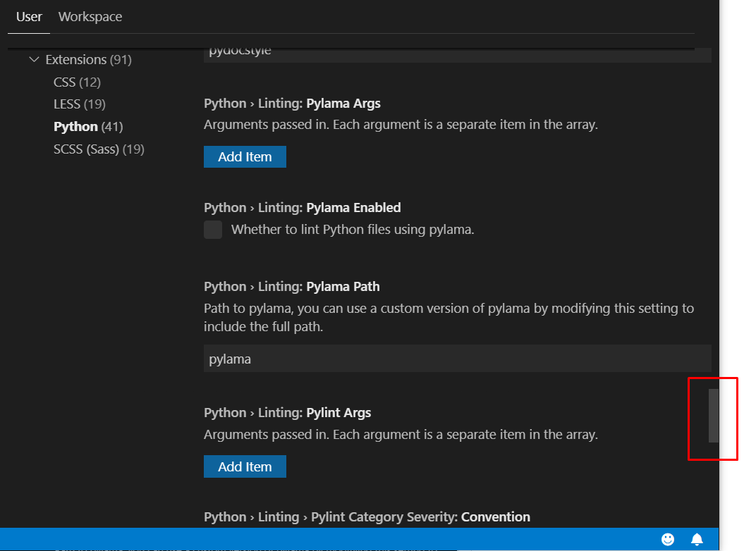The width and height of the screenshot is (756, 551).
Task: Add Item under Pylama Args
Action: pos(245,157)
